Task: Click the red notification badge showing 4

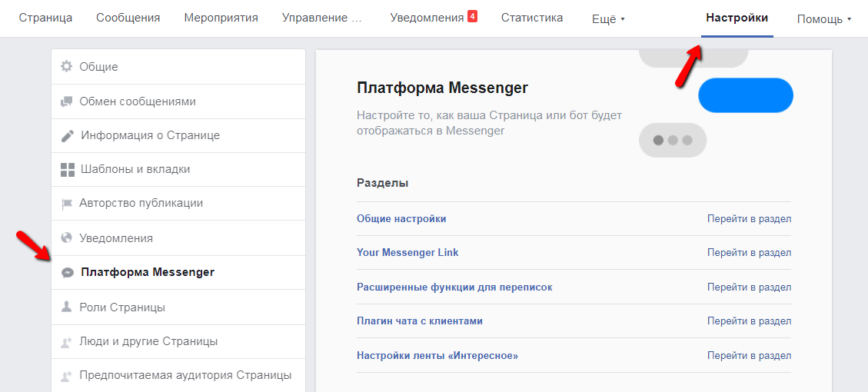Action: coord(472,17)
